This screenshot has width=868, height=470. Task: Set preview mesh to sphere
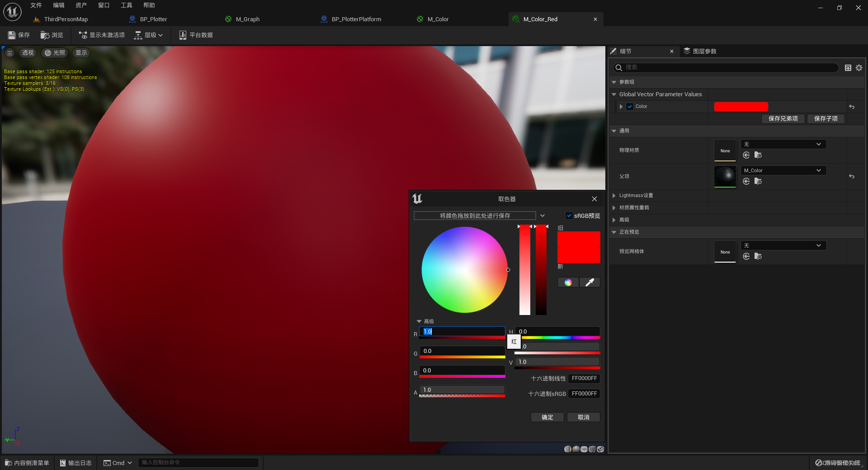(x=576, y=449)
